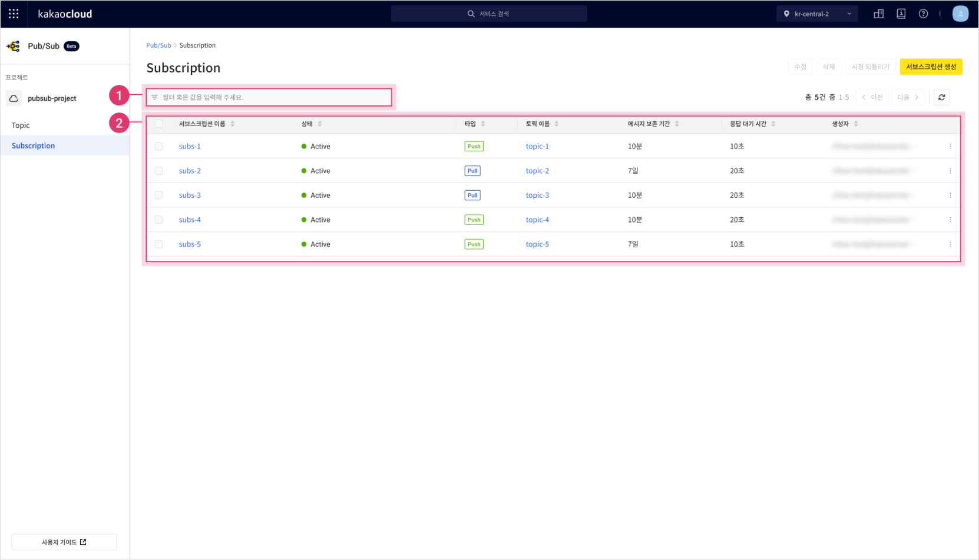Screen dimensions: 979x560
Task: Open the help question mark icon
Action: (923, 14)
